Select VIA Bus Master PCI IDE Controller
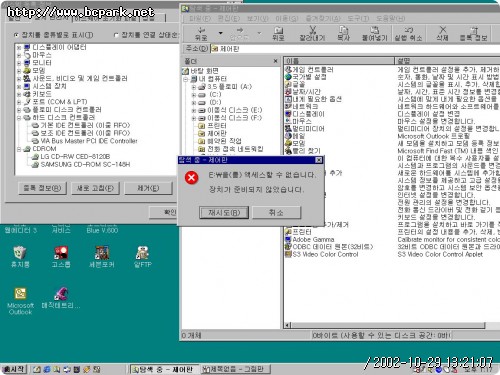 pos(89,141)
